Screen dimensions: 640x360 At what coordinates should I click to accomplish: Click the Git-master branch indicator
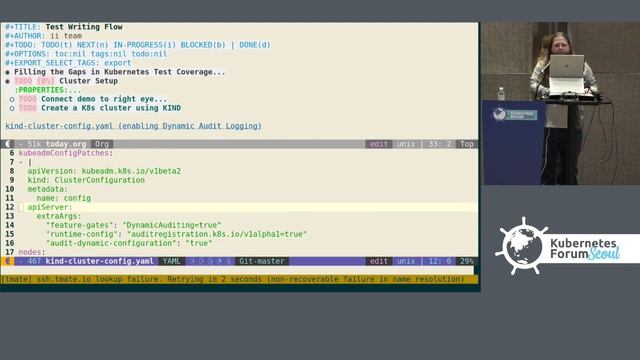pos(262,261)
